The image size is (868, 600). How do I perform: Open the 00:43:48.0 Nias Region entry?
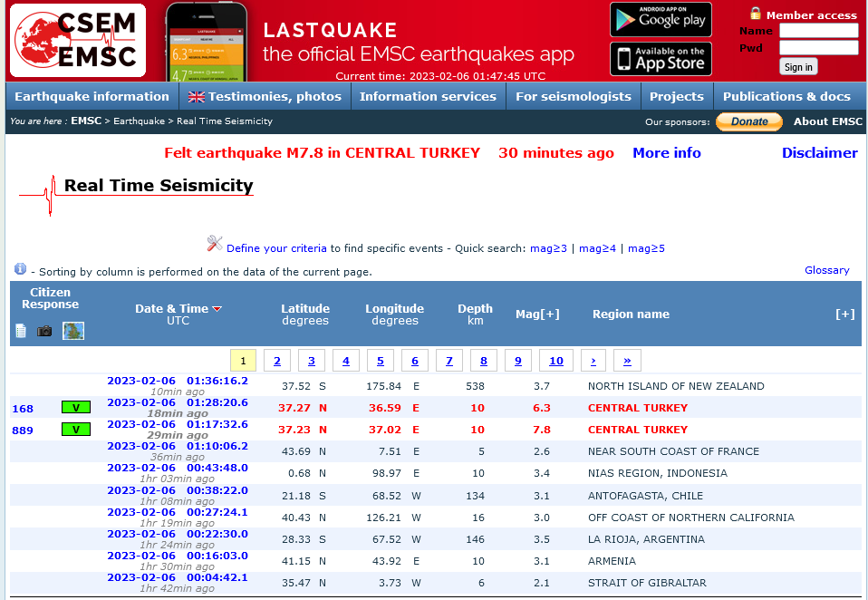pyautogui.click(x=178, y=468)
